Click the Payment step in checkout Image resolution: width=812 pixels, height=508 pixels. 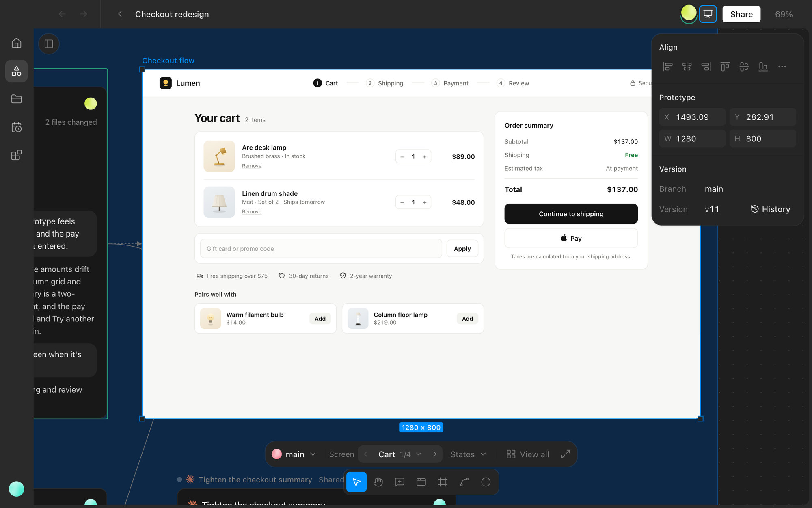pos(450,83)
